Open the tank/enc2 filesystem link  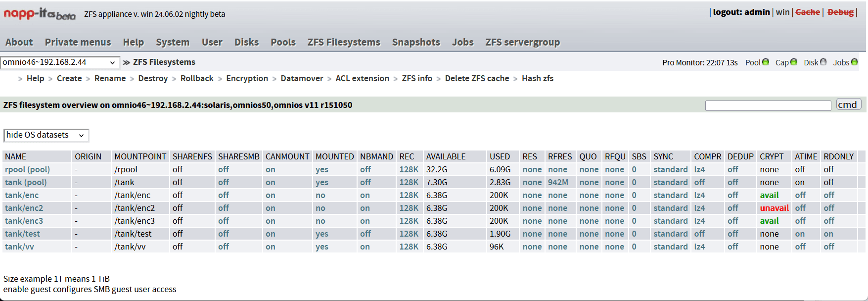tap(24, 208)
